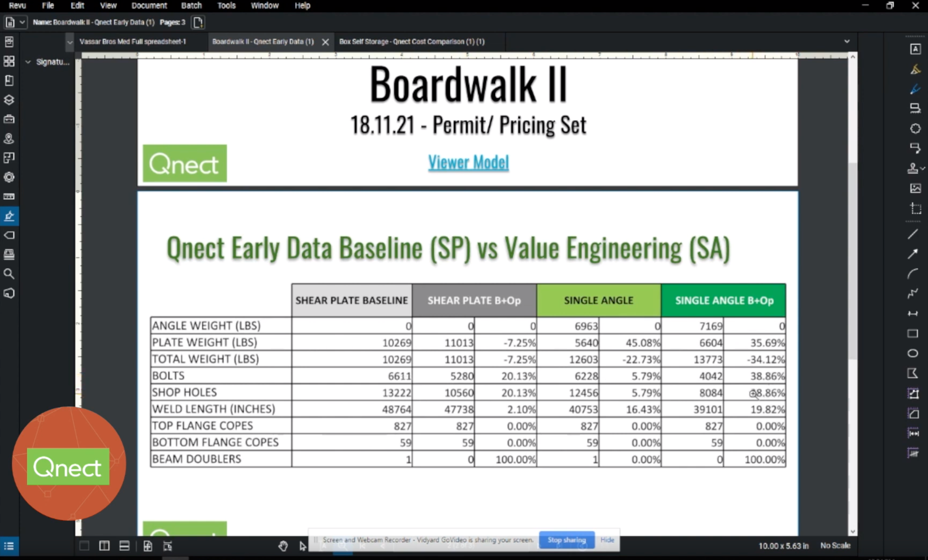
Task: Open the Search panel in the left sidebar
Action: (9, 274)
